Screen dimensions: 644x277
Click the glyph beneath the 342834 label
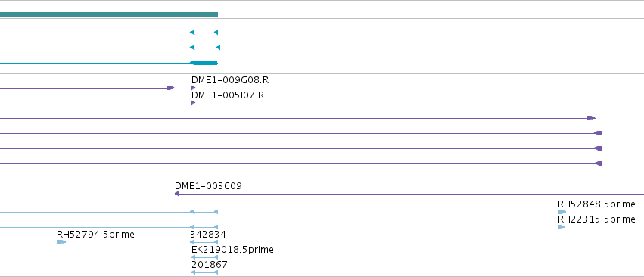point(204,242)
